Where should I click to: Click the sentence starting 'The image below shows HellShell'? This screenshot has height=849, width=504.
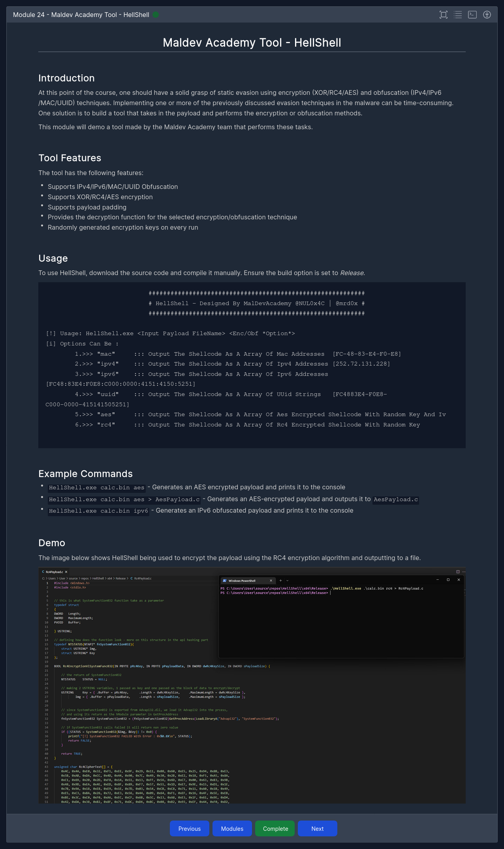pos(229,558)
